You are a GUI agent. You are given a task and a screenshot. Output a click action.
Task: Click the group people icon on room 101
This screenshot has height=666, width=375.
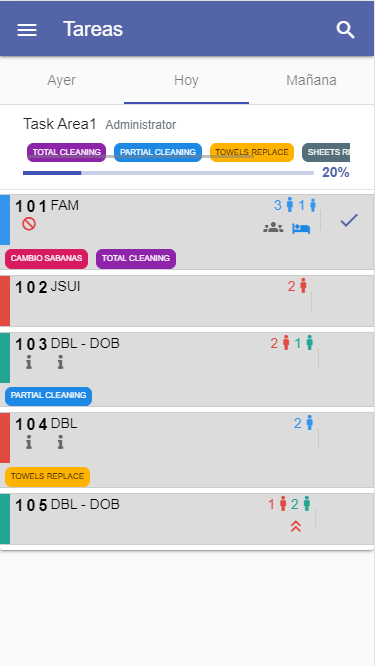[x=273, y=228]
